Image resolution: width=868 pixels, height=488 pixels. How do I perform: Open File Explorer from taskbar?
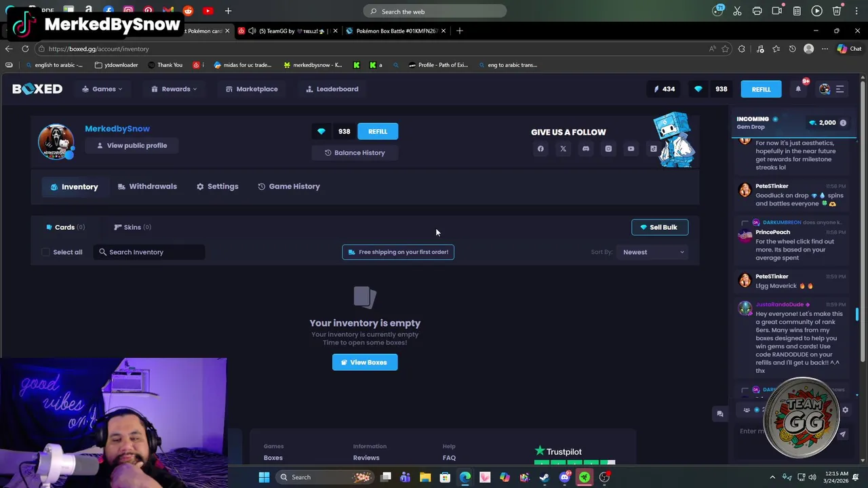(x=425, y=477)
